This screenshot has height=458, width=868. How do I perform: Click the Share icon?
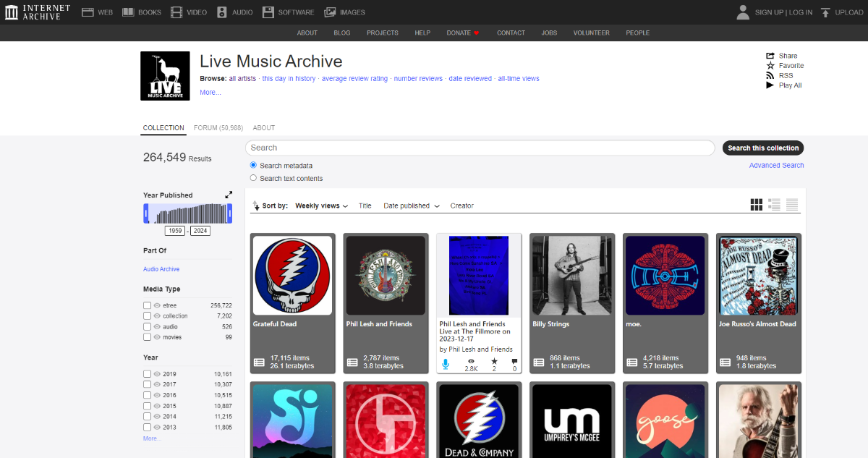click(770, 56)
